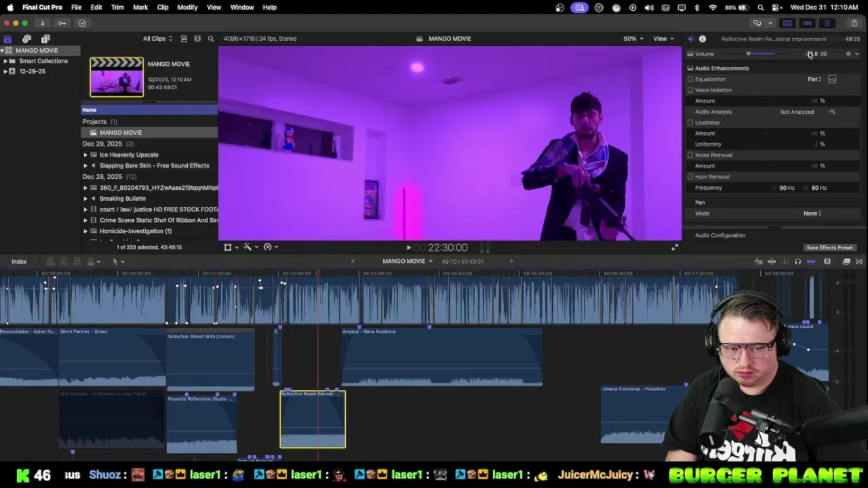Open the Effects browser icon
This screenshot has width=868, height=488.
[x=846, y=262]
